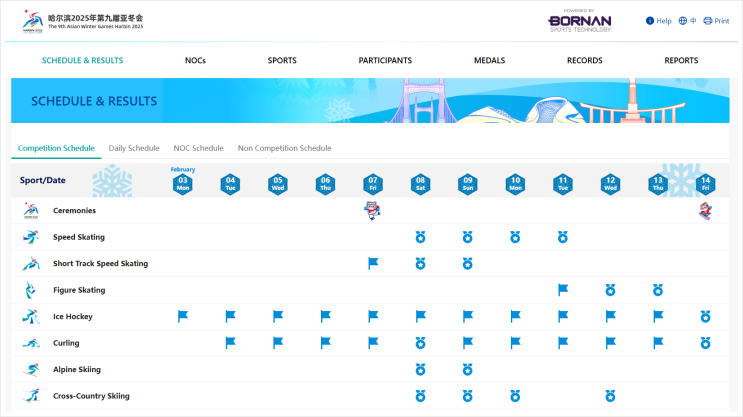Viewport: 743px width, 417px height.
Task: Open the MEDALS menu
Action: click(x=489, y=61)
